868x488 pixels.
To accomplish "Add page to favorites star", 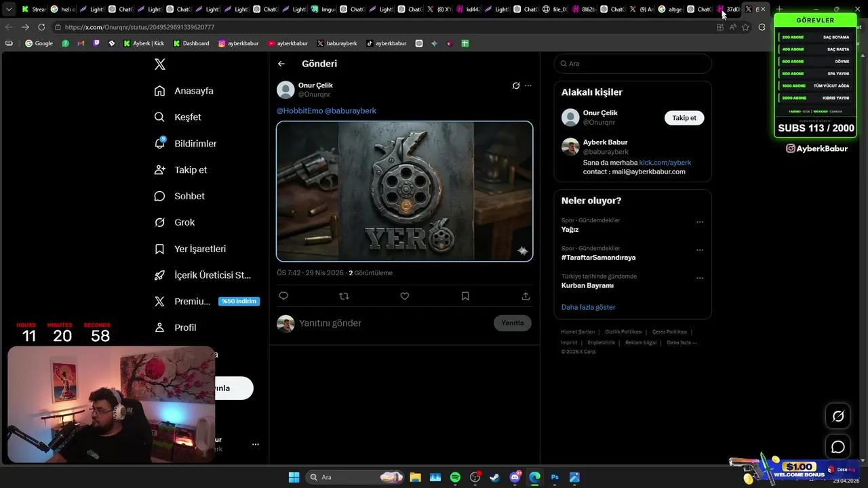I will [746, 27].
